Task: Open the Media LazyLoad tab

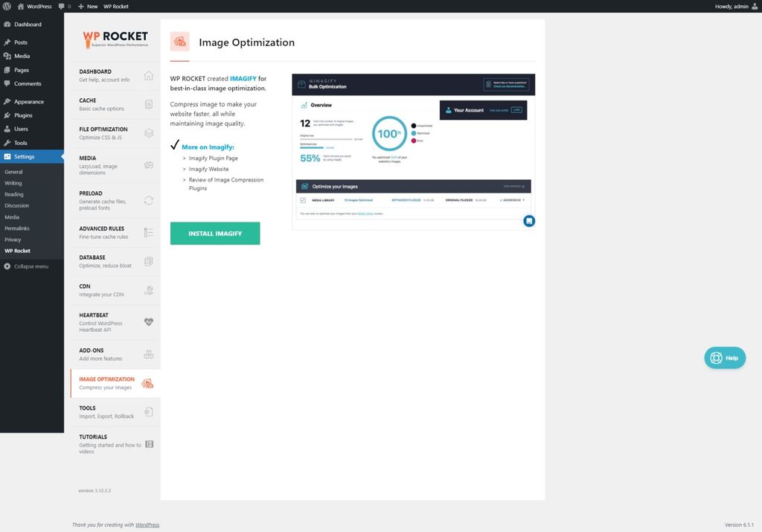Action: (x=115, y=165)
